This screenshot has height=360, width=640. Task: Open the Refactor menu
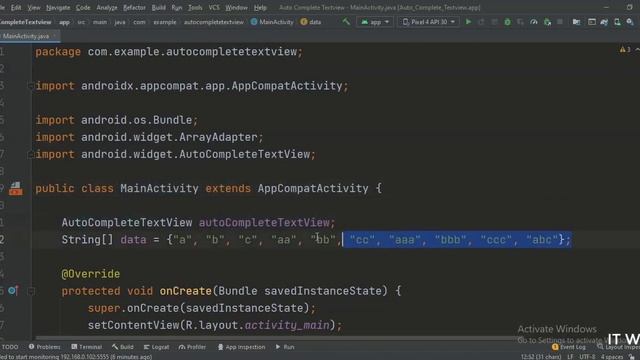click(134, 7)
